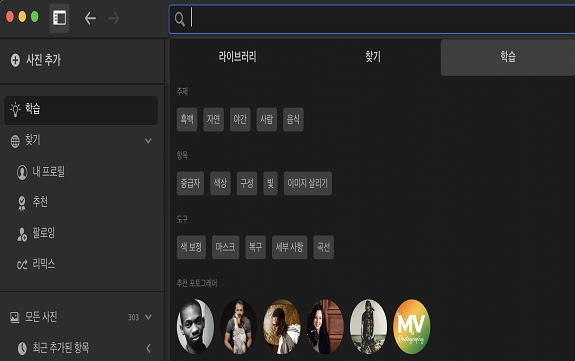Open the 학습 sidebar item
This screenshot has height=361, width=575.
coord(81,110)
